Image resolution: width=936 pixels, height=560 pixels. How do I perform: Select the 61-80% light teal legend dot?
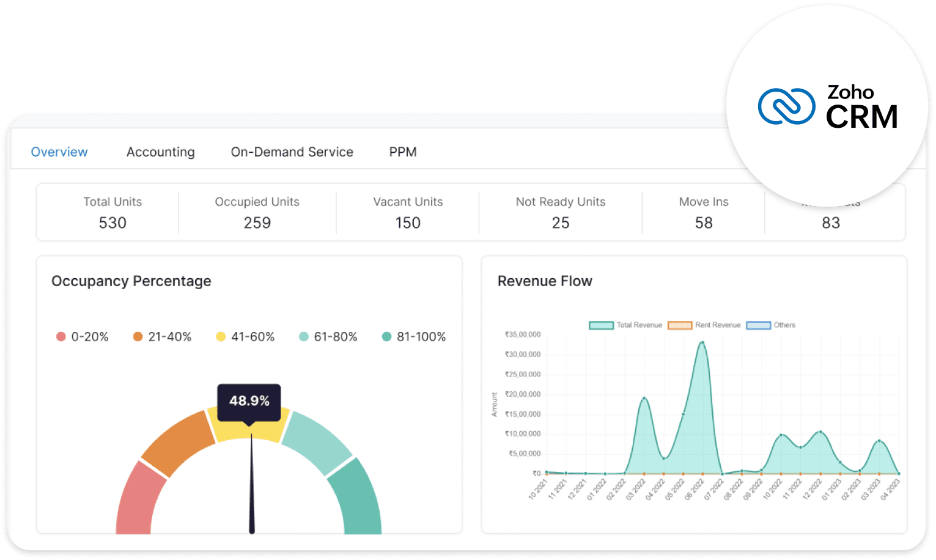click(304, 337)
